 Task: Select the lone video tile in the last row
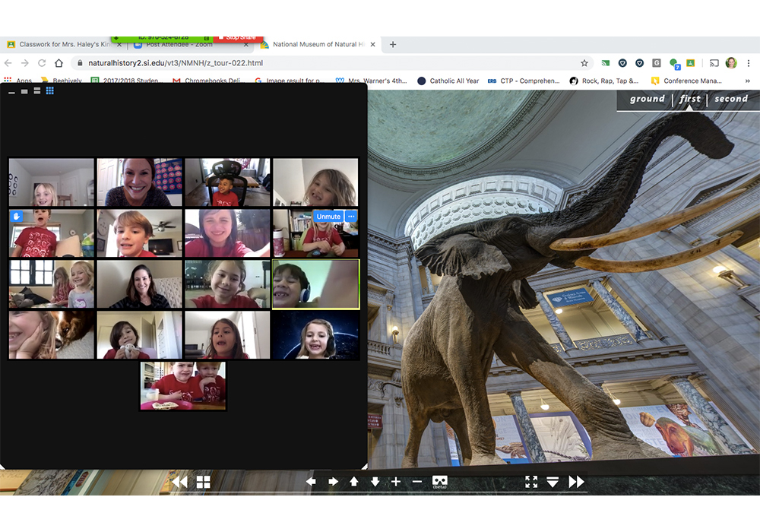(182, 385)
